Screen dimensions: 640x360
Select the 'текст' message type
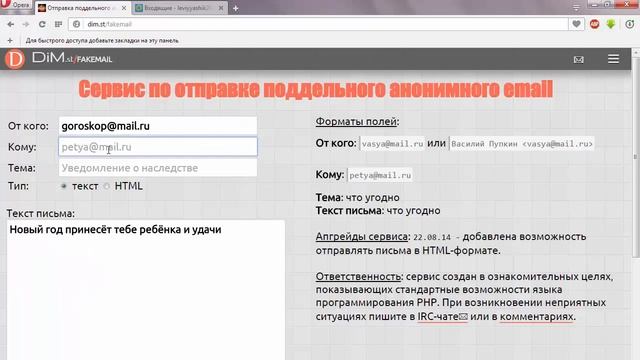coord(64,186)
